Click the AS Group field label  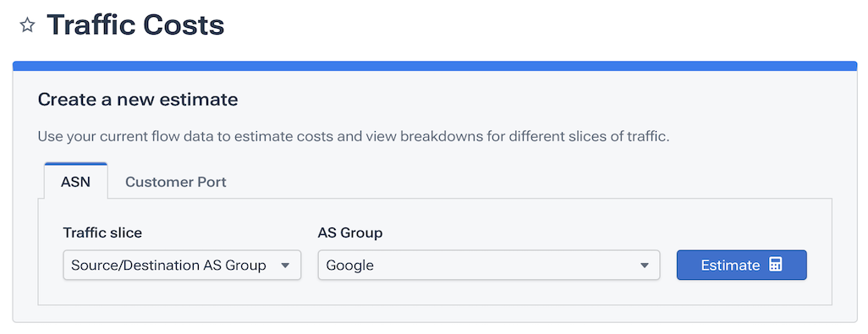point(350,233)
